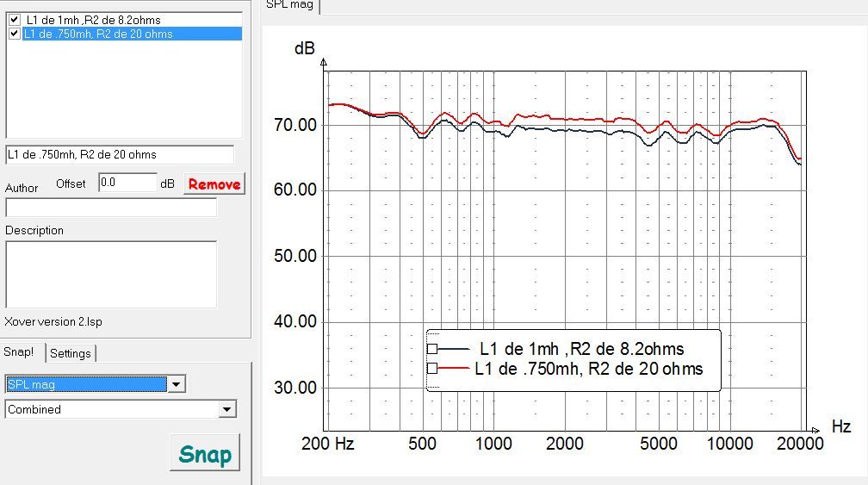The width and height of the screenshot is (868, 485).
Task: Edit the Offset dB value field
Action: tap(127, 183)
